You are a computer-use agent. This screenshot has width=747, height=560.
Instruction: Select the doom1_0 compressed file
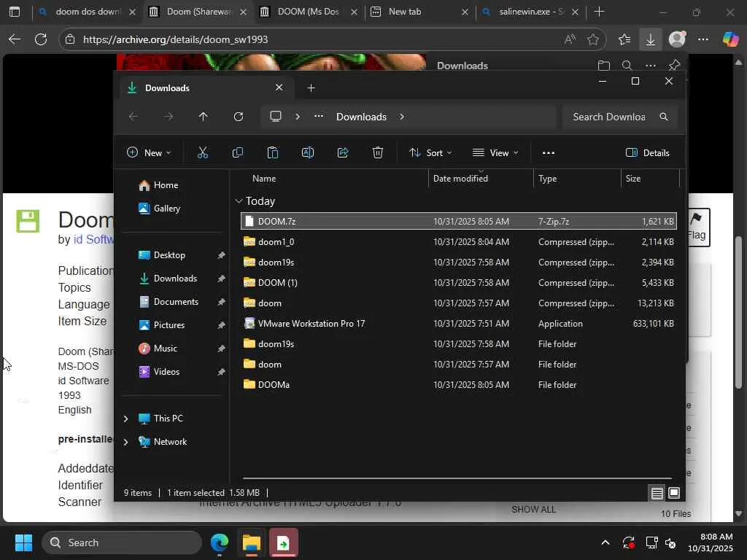[459, 242]
